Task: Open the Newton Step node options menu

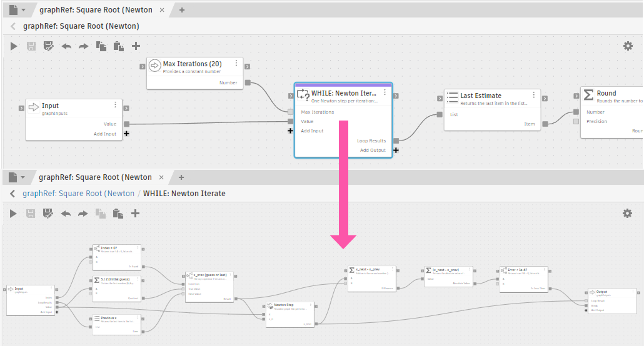Action: click(x=311, y=305)
